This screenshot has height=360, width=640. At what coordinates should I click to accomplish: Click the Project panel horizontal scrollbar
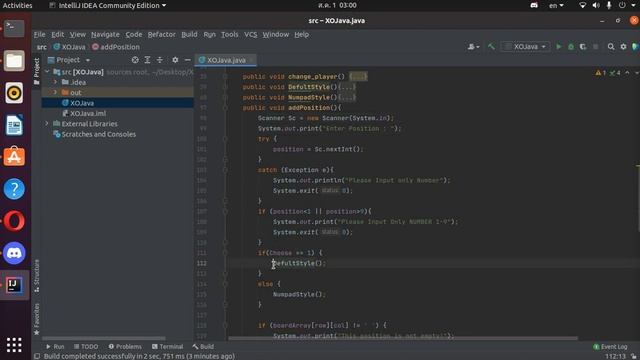pos(104,338)
